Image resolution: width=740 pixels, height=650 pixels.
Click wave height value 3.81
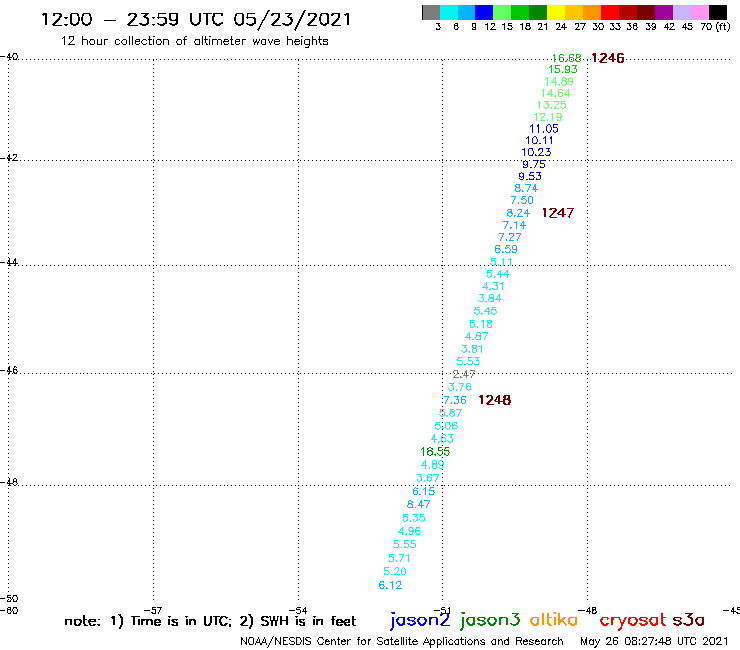472,349
